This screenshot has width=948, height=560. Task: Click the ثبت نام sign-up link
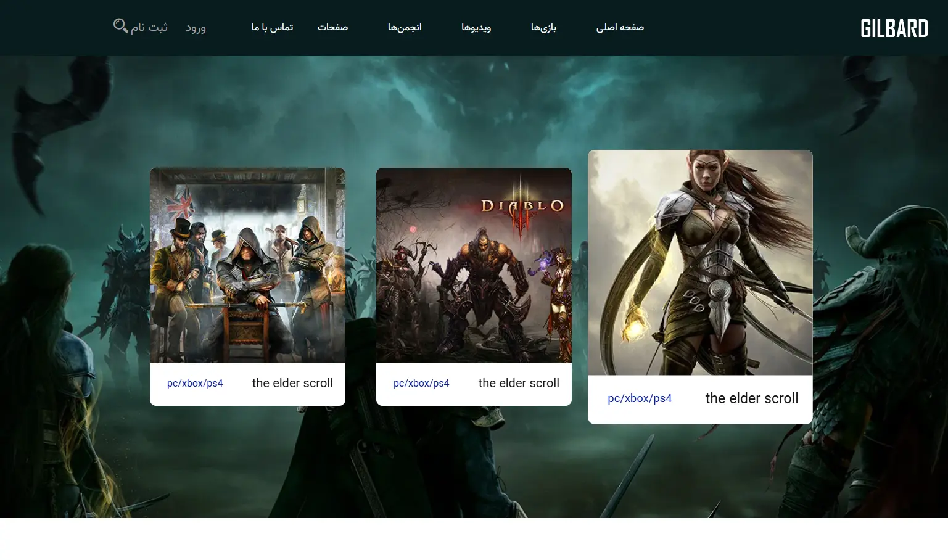point(149,27)
